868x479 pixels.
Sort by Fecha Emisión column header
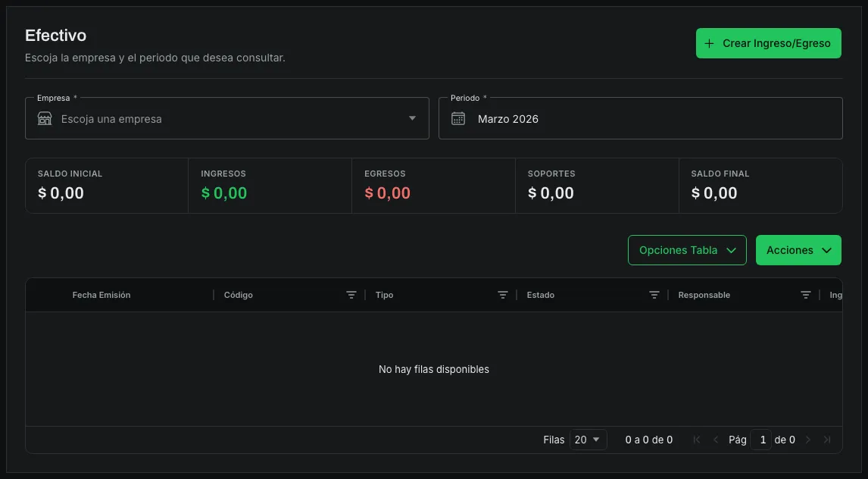101,295
